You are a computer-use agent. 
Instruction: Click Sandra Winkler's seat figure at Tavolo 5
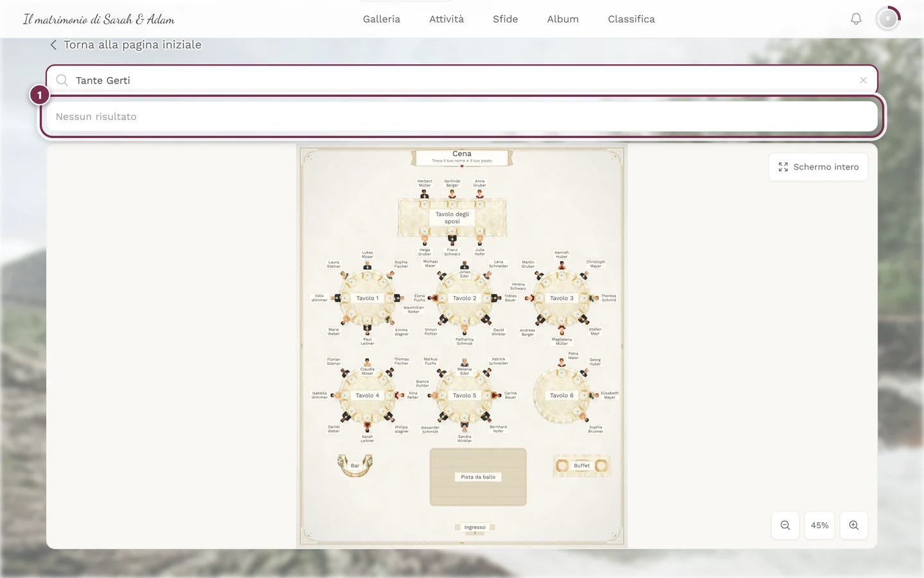[x=465, y=426]
